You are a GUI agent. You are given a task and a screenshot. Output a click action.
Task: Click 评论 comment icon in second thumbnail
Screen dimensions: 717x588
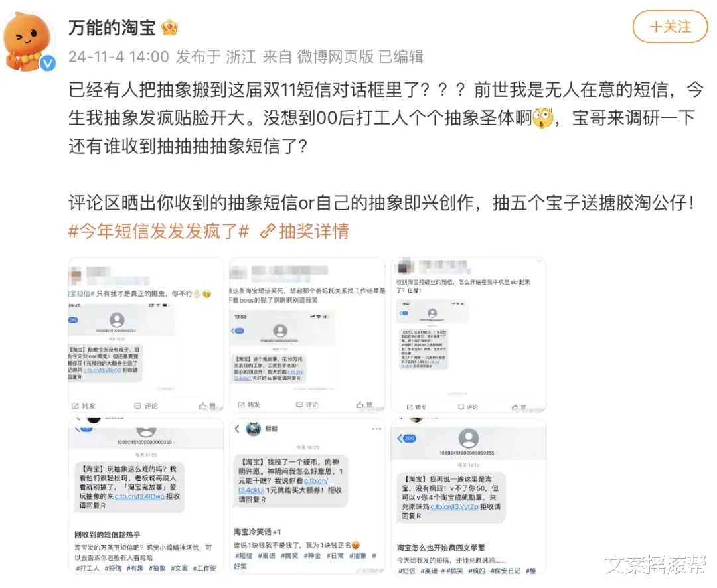pyautogui.click(x=299, y=404)
